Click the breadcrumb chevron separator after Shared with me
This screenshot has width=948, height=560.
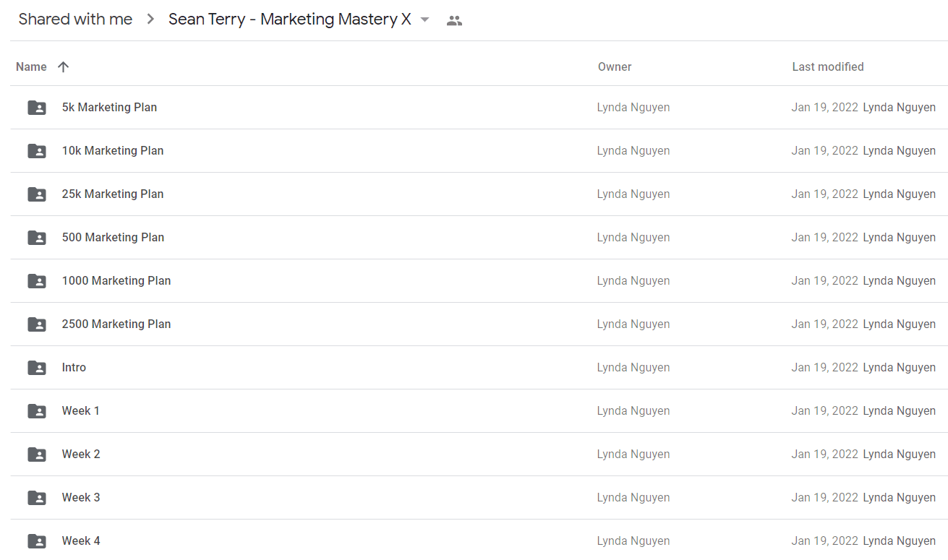(x=150, y=20)
